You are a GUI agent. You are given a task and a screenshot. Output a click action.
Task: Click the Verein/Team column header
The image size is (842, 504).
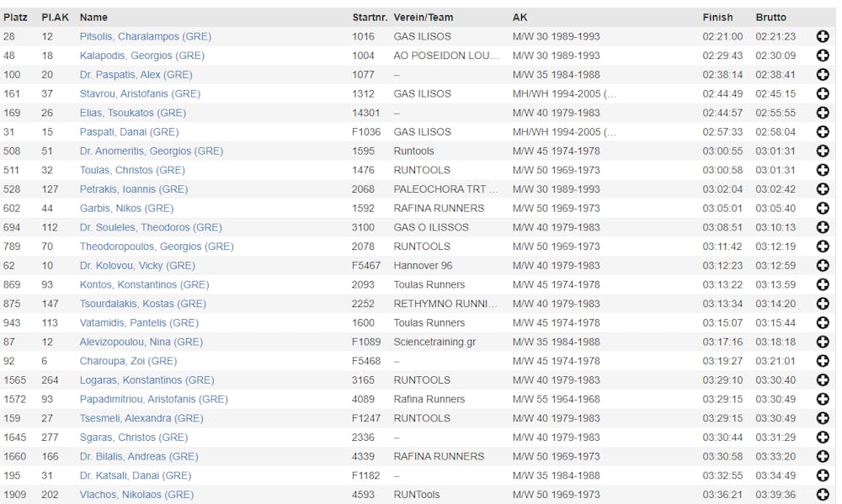[x=424, y=17]
